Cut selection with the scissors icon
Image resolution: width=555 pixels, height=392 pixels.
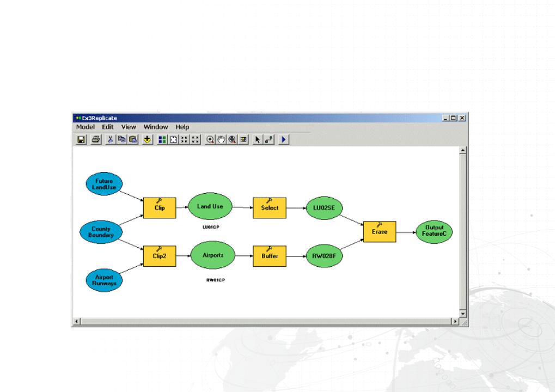click(x=110, y=139)
